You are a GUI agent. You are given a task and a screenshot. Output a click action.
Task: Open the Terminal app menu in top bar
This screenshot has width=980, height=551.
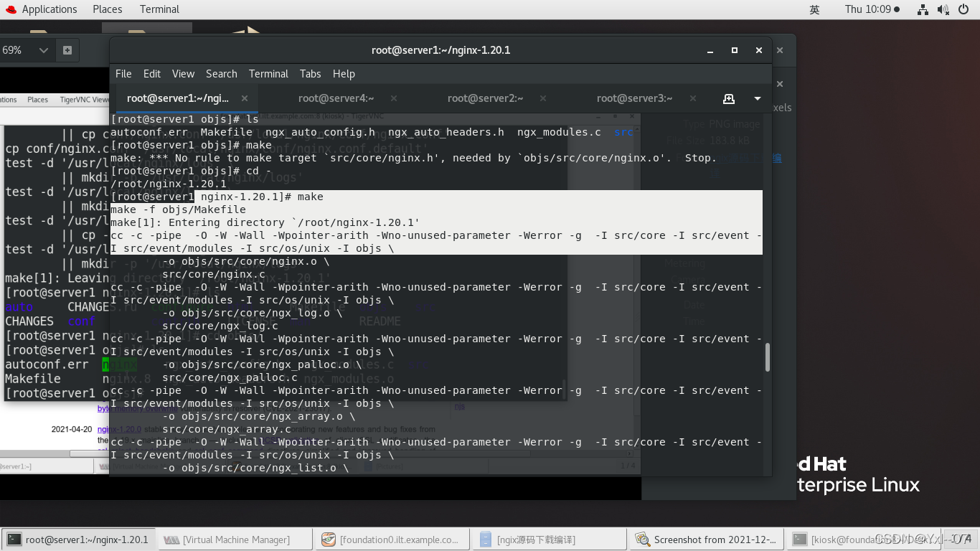tap(159, 9)
